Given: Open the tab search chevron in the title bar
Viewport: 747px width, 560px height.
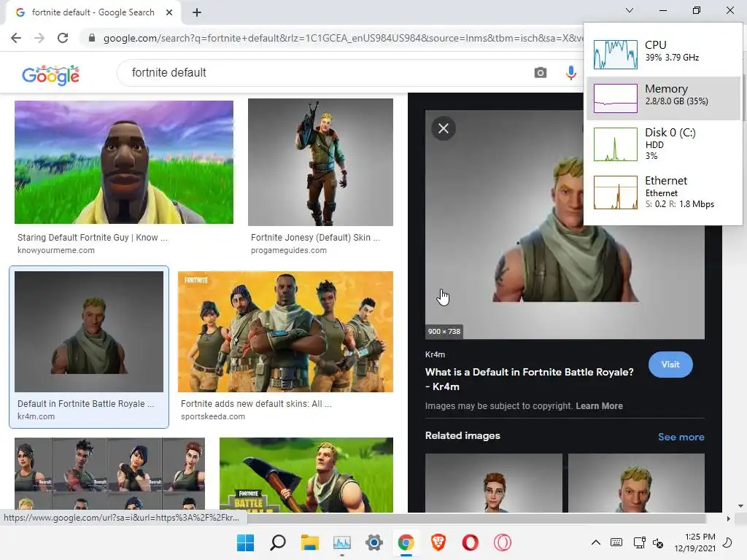Looking at the screenshot, I should click(x=630, y=10).
